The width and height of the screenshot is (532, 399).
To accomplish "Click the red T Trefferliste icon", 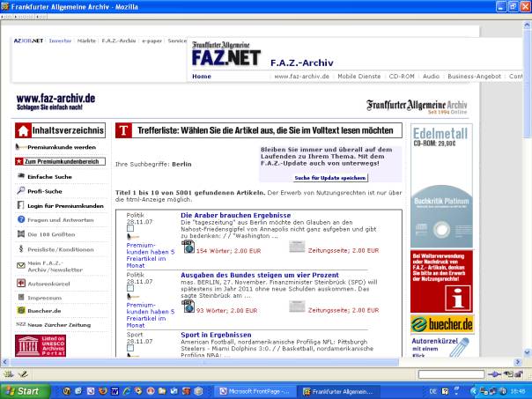I will point(123,130).
